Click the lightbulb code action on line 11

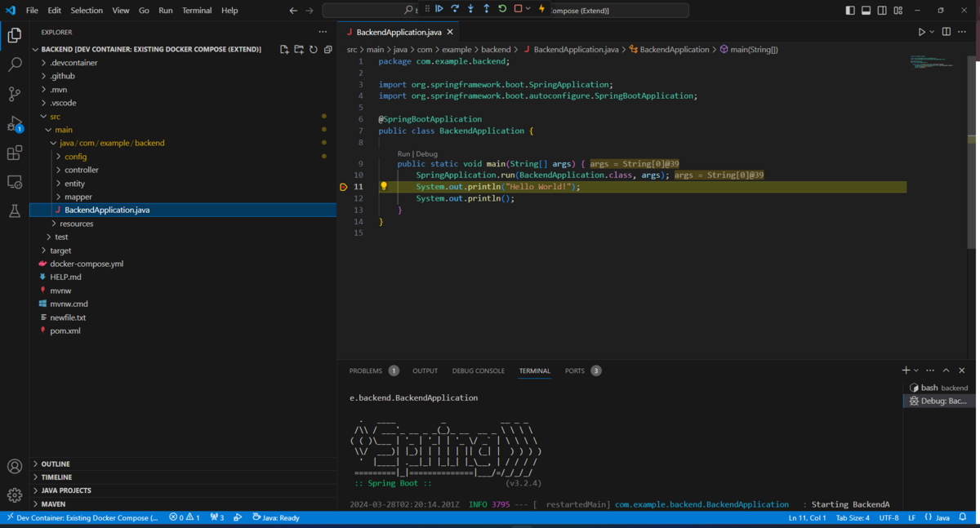click(x=383, y=186)
